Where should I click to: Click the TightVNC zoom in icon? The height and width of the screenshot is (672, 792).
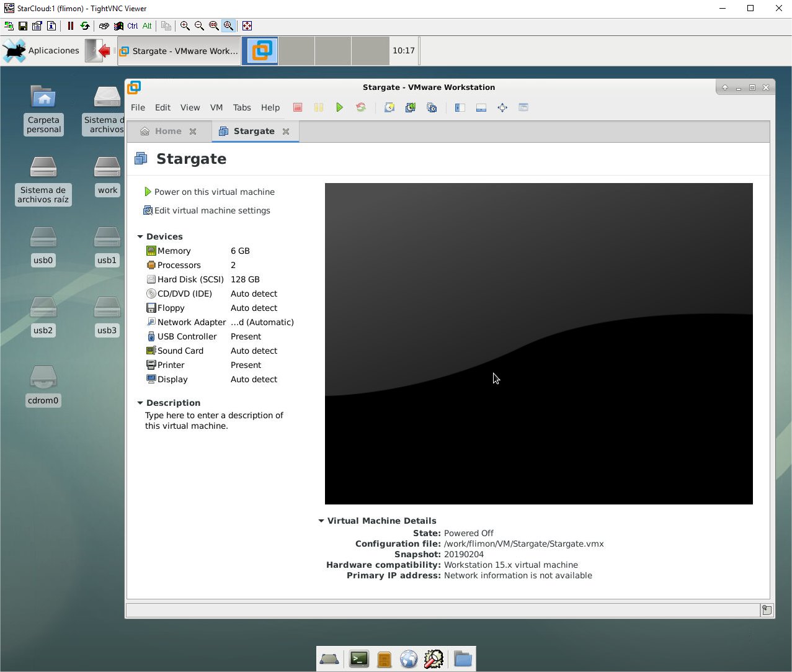click(185, 25)
